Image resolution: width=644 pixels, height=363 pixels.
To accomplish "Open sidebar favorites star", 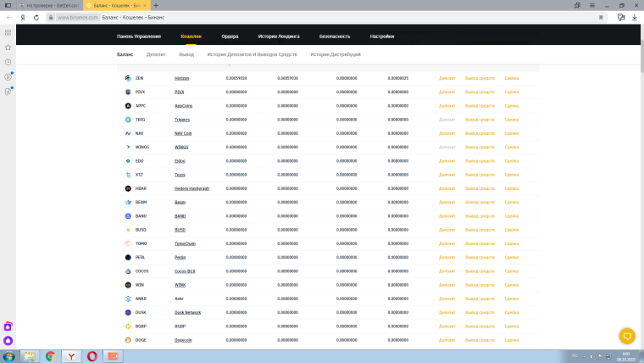I will coord(8,47).
